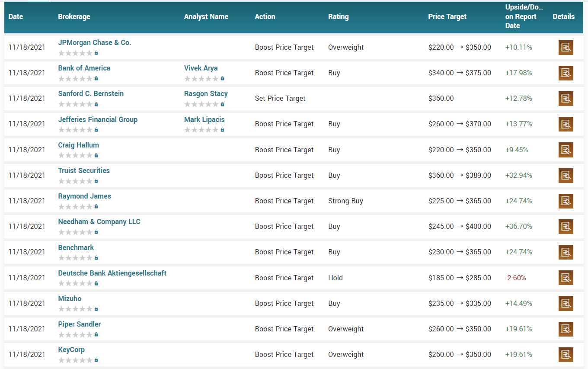Click locked star rating under Bank of America brokerage

pos(78,78)
